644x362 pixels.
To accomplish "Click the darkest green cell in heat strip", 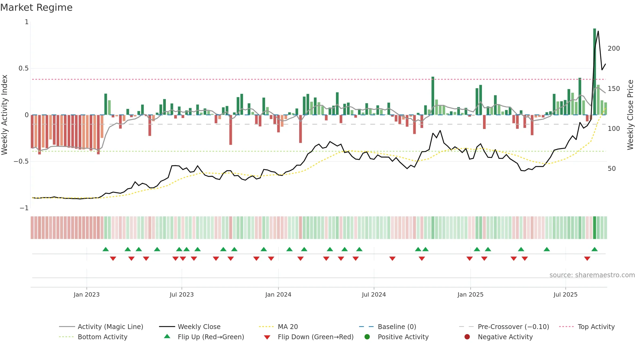I will pyautogui.click(x=595, y=228).
